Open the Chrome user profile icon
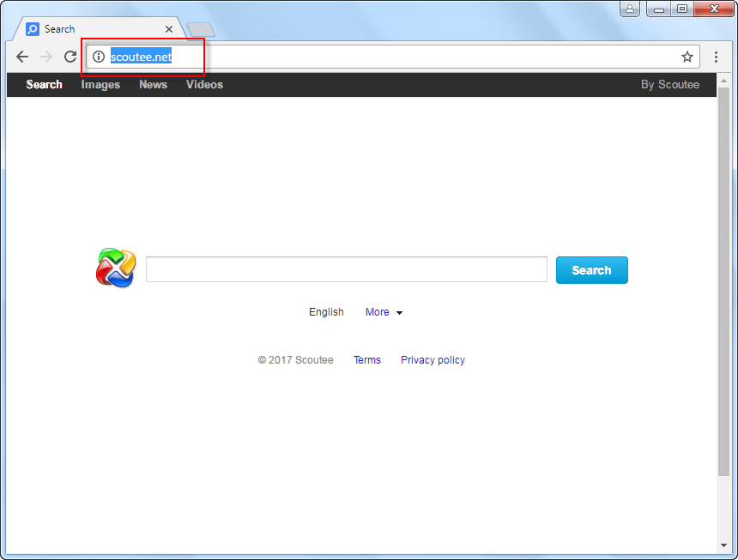738x560 pixels. coord(631,9)
